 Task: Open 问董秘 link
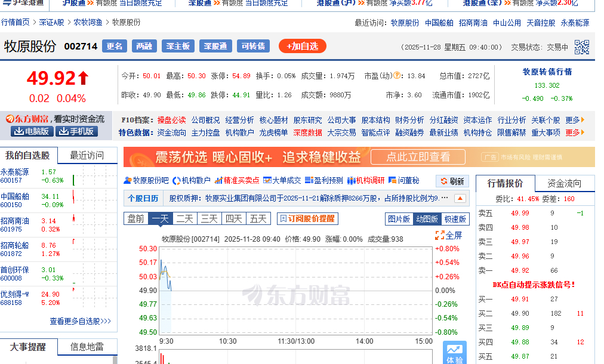pyautogui.click(x=403, y=180)
